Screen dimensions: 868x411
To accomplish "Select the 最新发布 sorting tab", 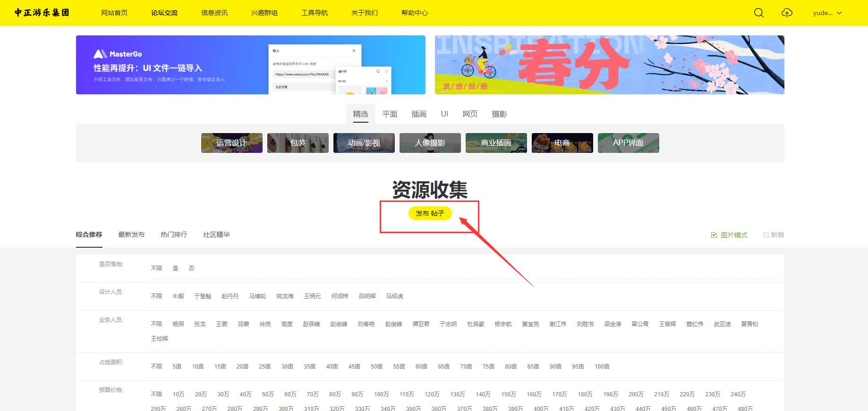I will [131, 235].
